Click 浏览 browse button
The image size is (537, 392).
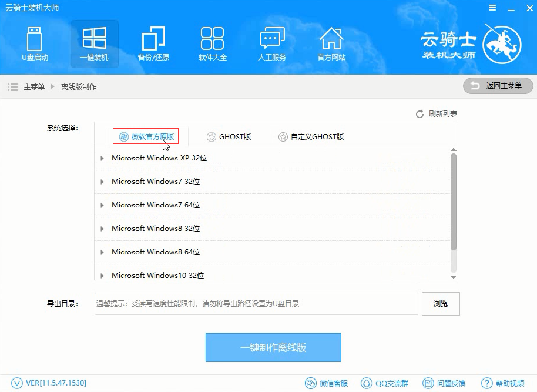pos(441,304)
